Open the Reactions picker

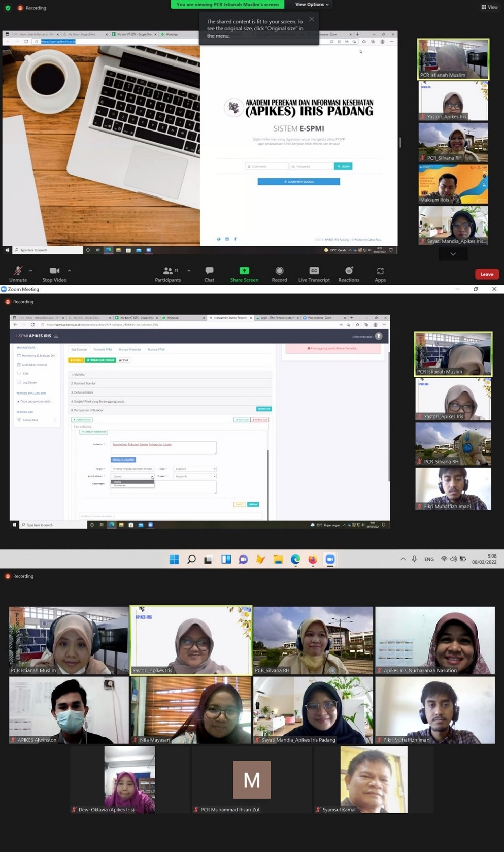pos(349,274)
